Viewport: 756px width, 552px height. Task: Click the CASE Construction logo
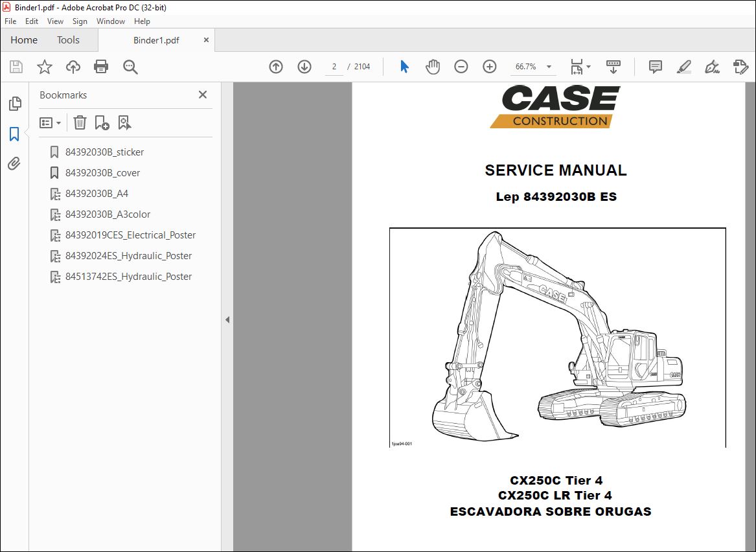coord(555,106)
